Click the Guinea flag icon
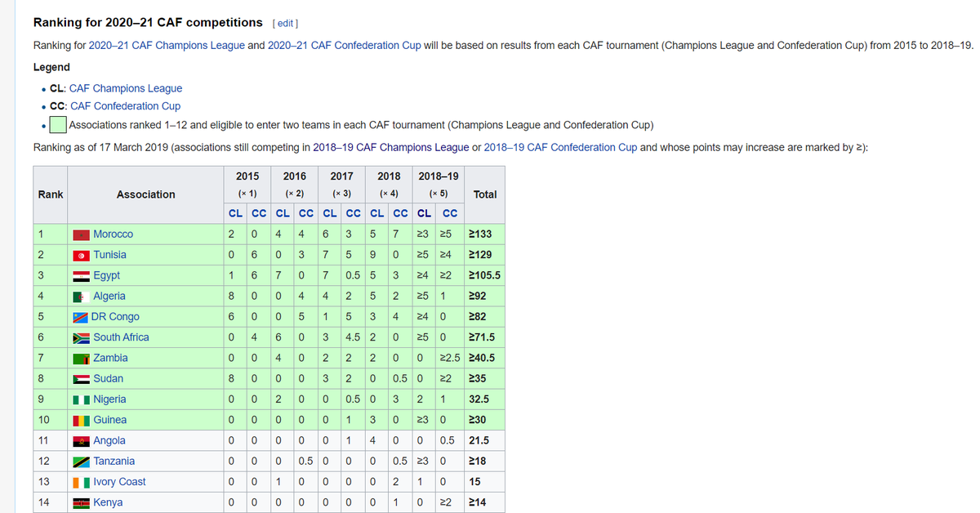This screenshot has width=980, height=513. [x=82, y=420]
